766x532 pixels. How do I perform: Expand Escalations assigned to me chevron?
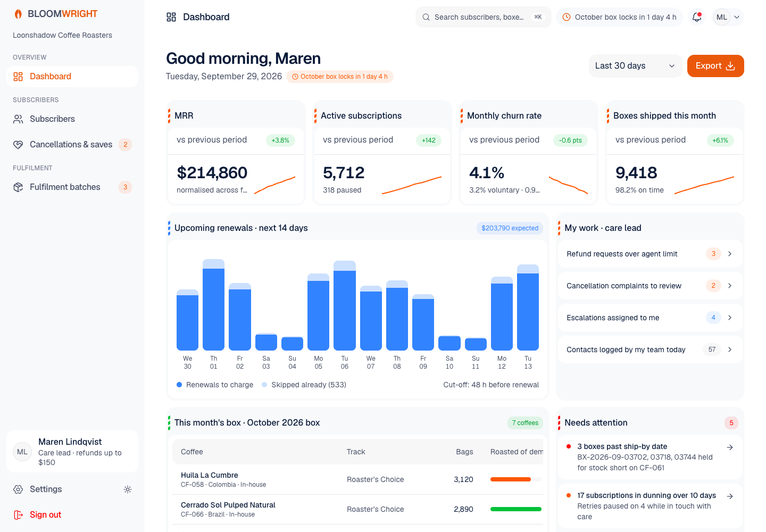coord(730,318)
